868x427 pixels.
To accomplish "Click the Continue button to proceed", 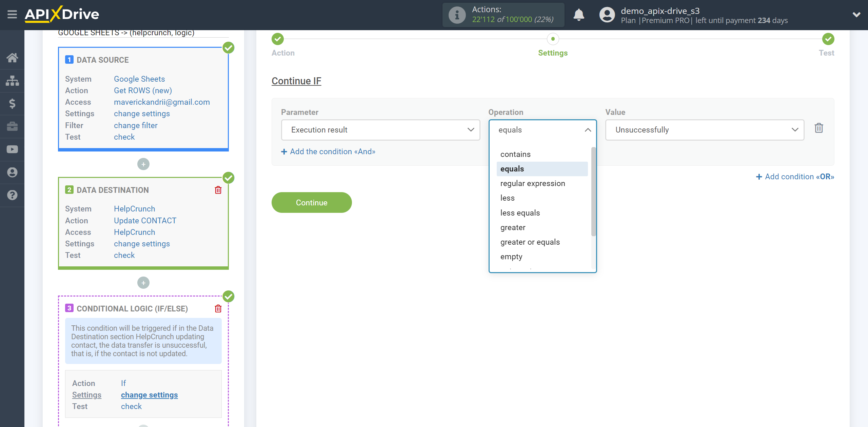I will 312,202.
